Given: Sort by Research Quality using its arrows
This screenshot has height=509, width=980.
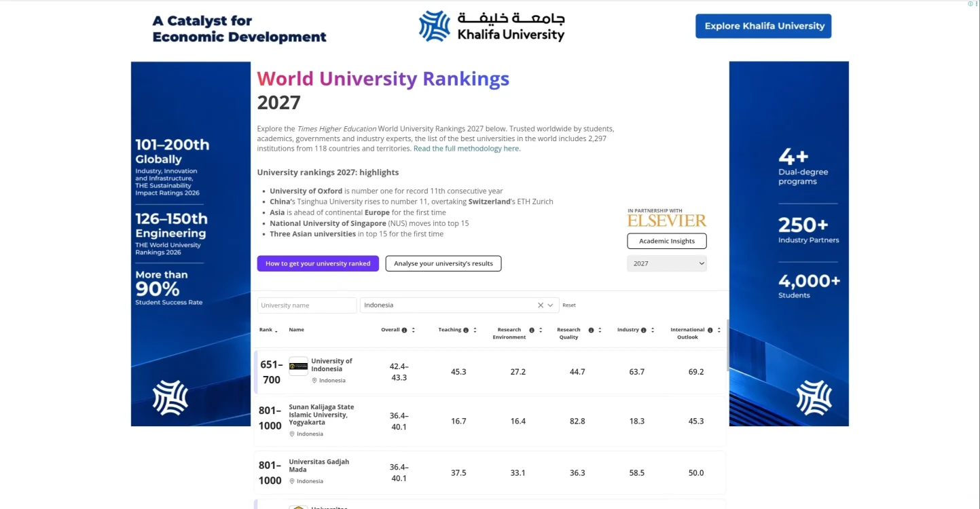Looking at the screenshot, I should coord(600,330).
